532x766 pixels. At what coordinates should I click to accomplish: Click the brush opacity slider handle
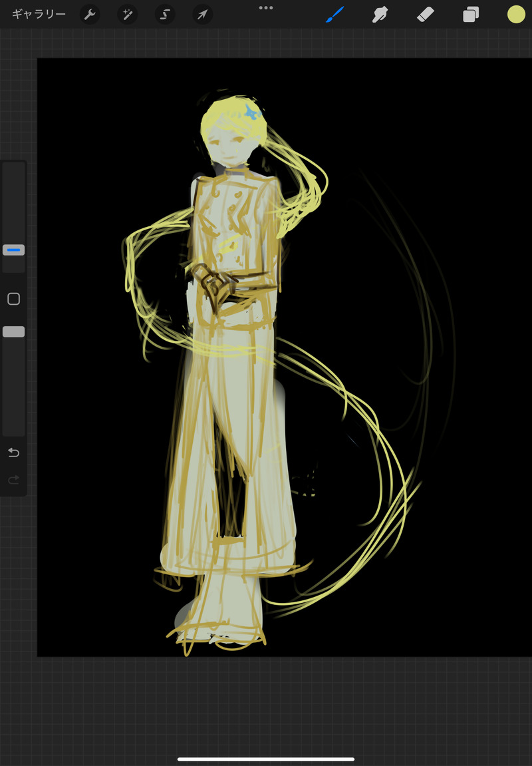pyautogui.click(x=14, y=331)
